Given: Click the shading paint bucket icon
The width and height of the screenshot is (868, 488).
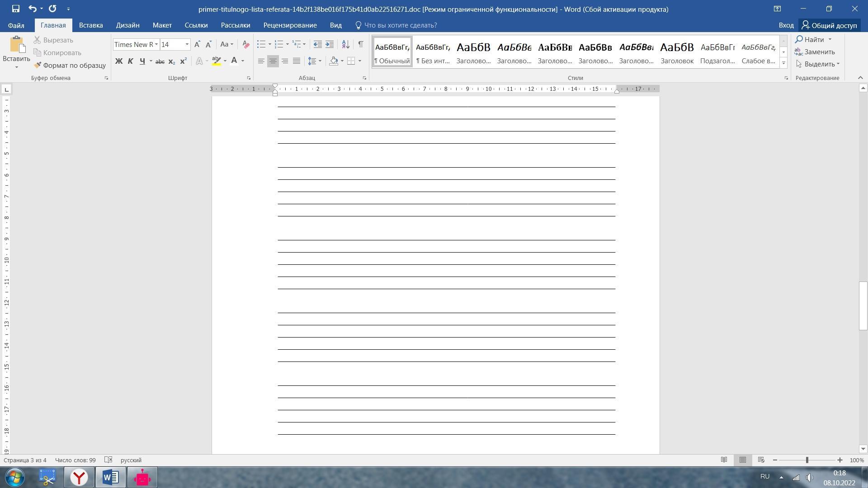Looking at the screenshot, I should pos(334,61).
